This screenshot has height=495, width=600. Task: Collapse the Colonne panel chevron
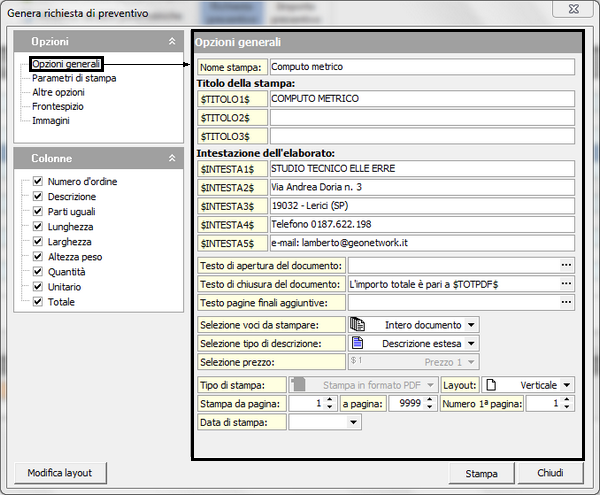[x=171, y=158]
